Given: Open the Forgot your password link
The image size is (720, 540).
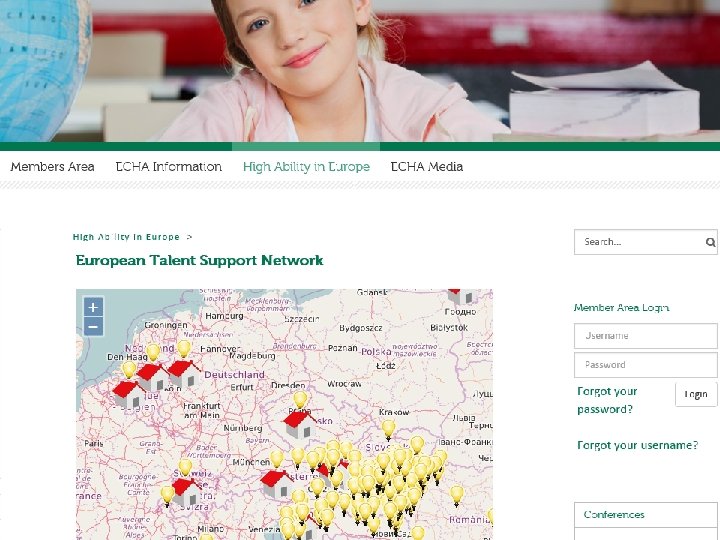Looking at the screenshot, I should click(607, 400).
